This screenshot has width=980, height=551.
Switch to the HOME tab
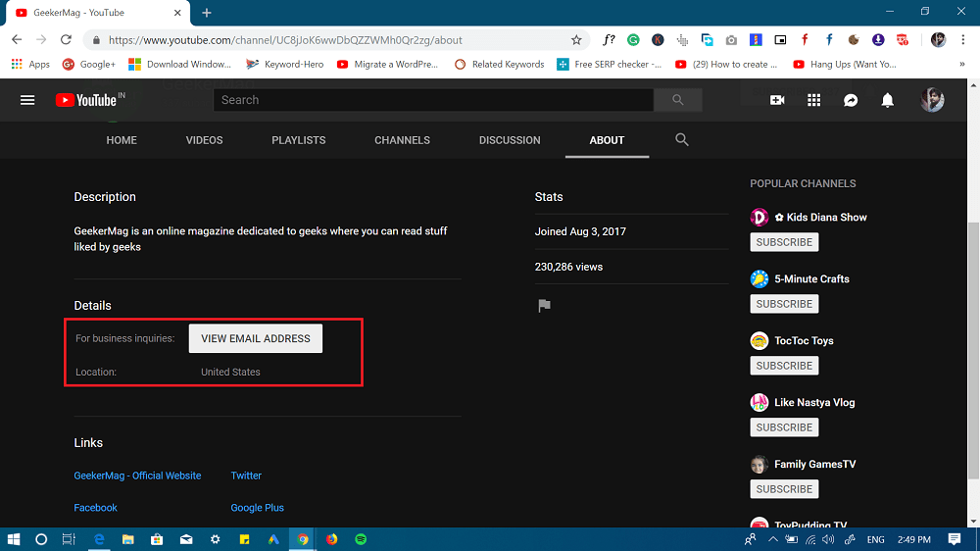122,140
